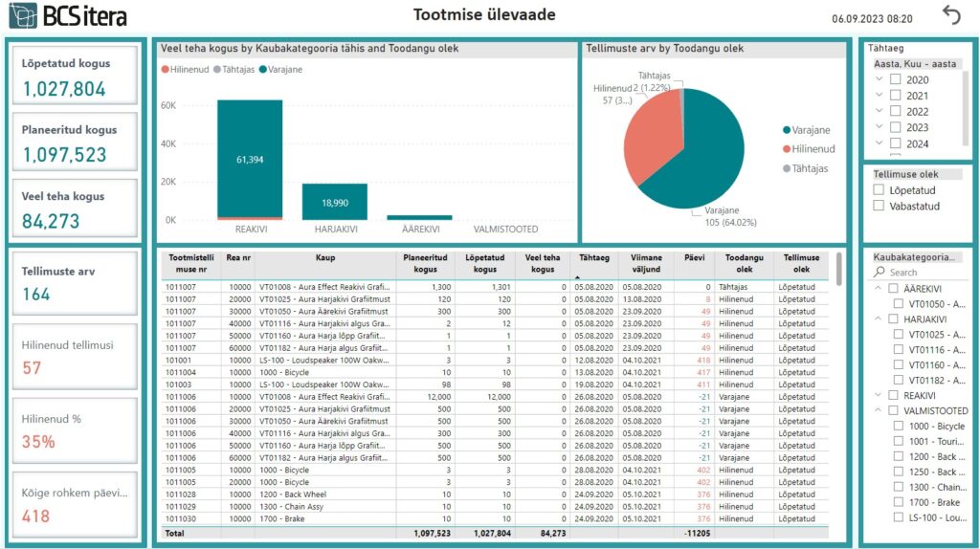Click Tähtajas legend dot in bar chart

[217, 69]
